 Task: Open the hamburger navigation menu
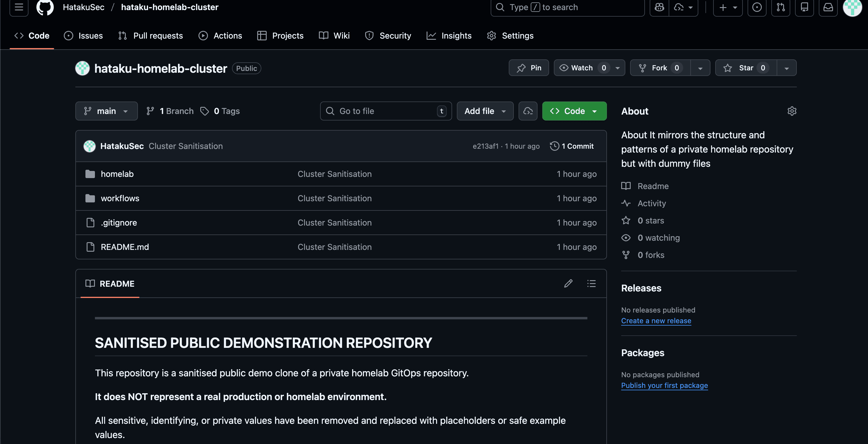pos(19,7)
